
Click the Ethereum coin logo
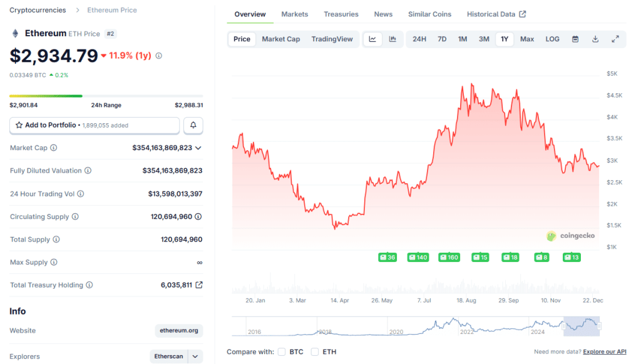pyautogui.click(x=14, y=33)
